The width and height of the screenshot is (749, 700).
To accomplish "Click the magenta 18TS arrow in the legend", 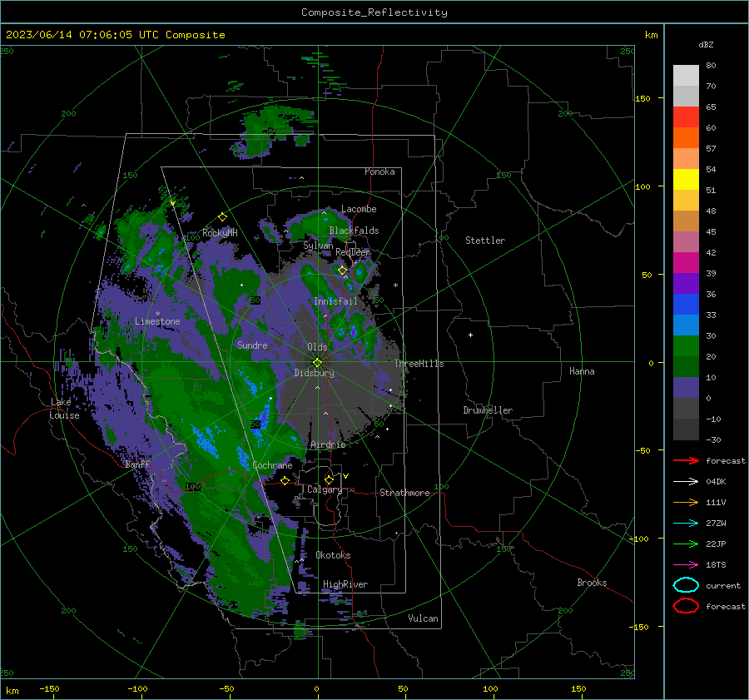I will pyautogui.click(x=686, y=564).
